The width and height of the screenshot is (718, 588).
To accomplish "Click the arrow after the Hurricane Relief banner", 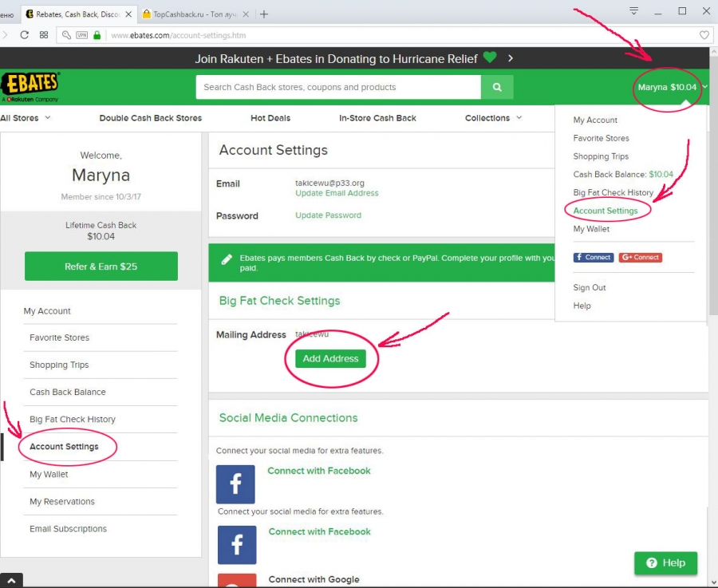I will 511,58.
